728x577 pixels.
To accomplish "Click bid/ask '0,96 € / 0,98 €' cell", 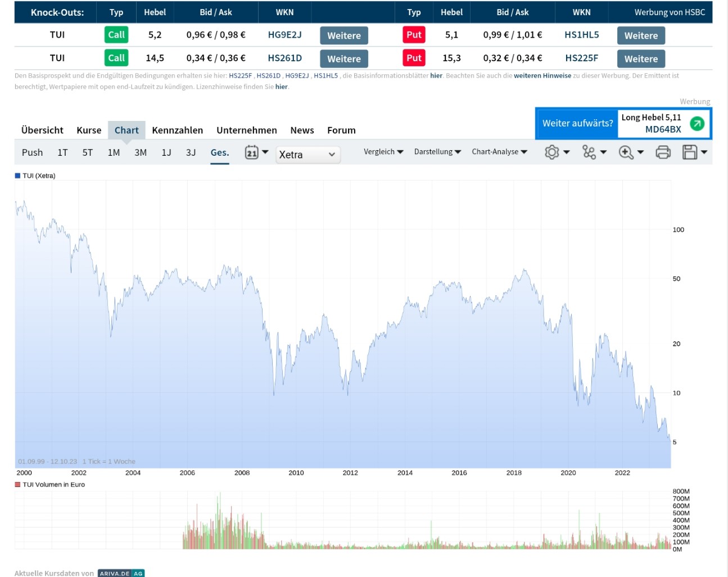I will tap(216, 35).
